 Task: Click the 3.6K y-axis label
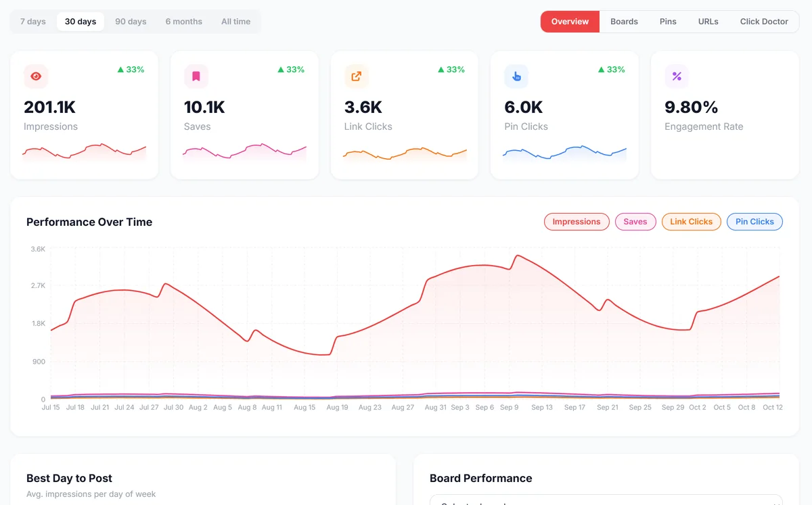pyautogui.click(x=38, y=249)
